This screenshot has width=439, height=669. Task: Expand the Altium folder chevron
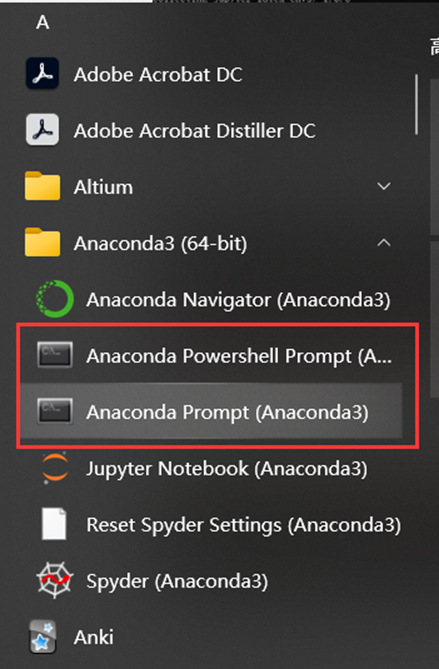point(384,186)
